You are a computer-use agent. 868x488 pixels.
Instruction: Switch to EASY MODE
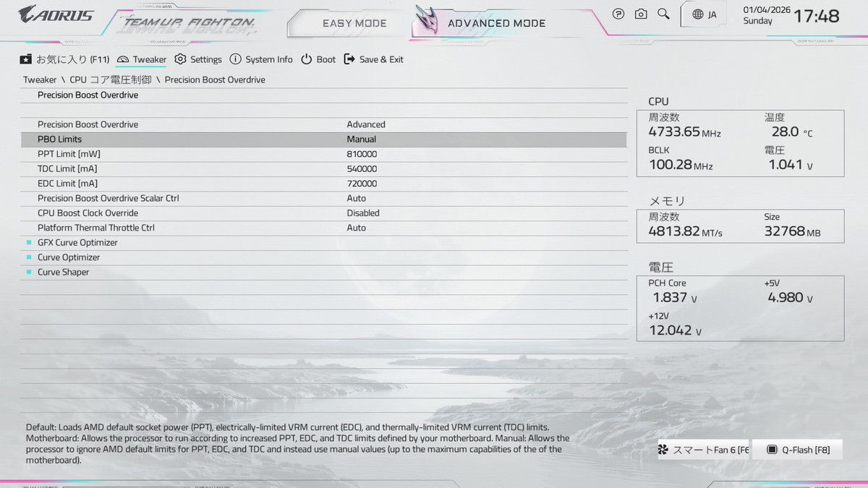(x=354, y=23)
